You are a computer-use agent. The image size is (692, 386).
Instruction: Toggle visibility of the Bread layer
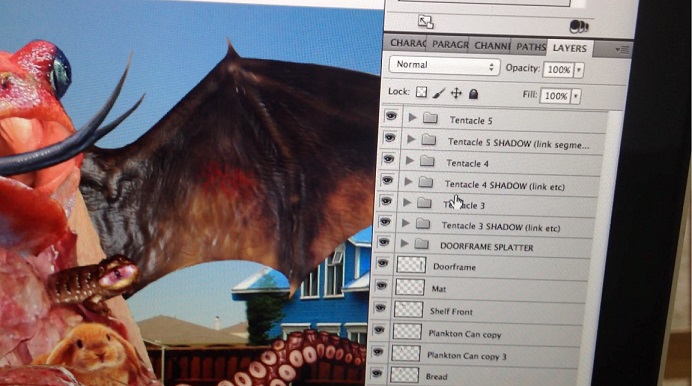pyautogui.click(x=376, y=373)
